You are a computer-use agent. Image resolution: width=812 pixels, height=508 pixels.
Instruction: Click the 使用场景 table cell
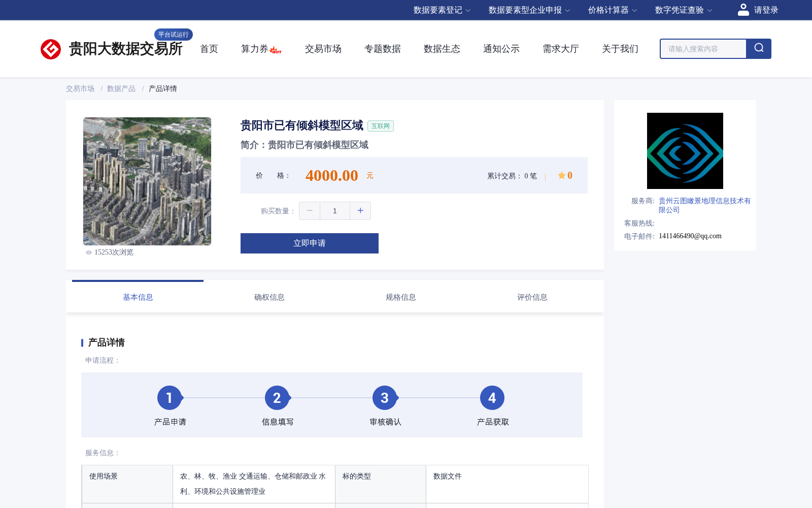point(127,484)
